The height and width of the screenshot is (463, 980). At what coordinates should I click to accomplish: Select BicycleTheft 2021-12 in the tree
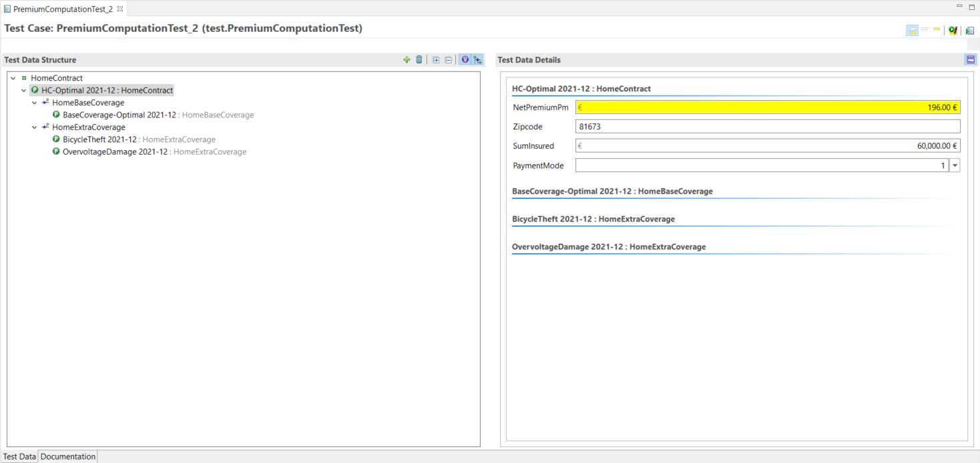[x=99, y=139]
